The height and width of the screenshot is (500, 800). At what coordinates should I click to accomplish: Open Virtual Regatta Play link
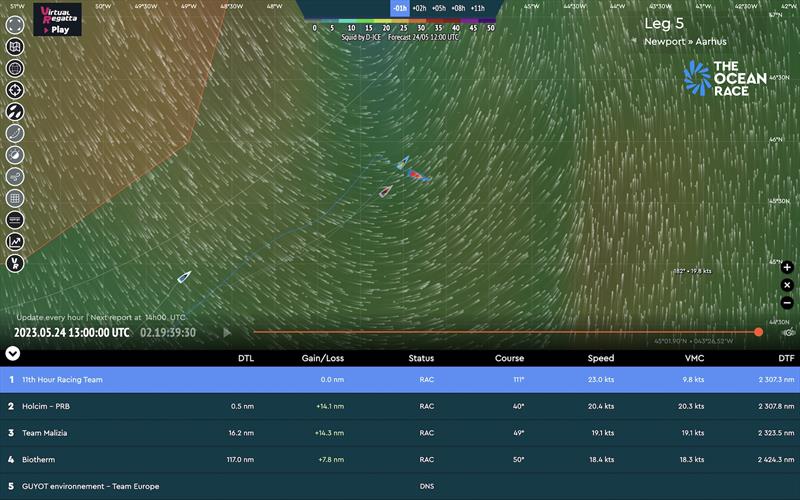(57, 19)
